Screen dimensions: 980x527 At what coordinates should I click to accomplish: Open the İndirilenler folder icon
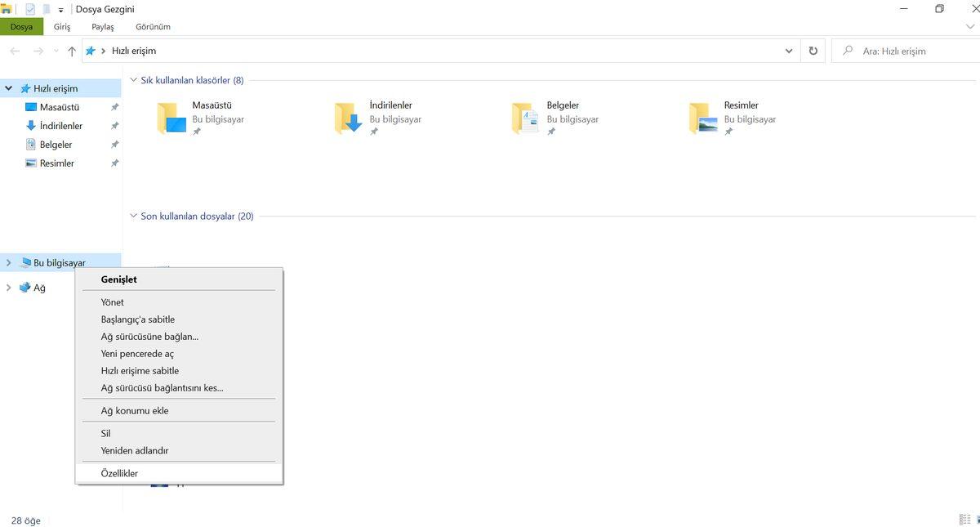[x=350, y=118]
